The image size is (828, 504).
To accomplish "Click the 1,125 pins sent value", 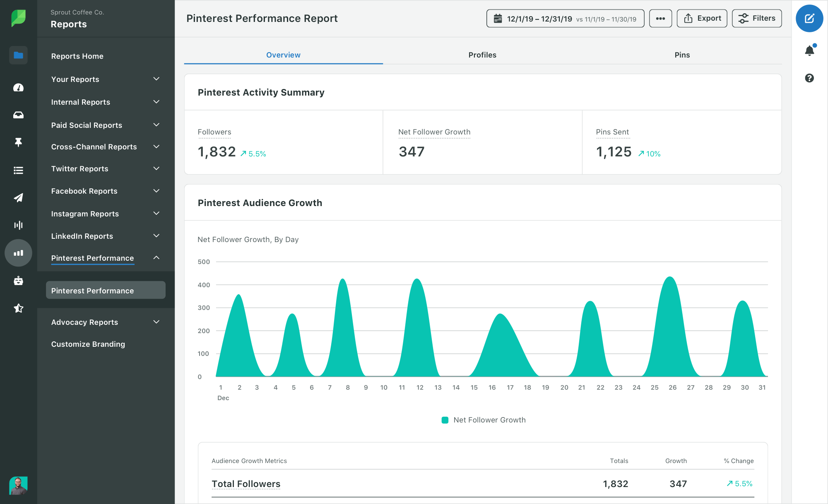I will point(614,152).
